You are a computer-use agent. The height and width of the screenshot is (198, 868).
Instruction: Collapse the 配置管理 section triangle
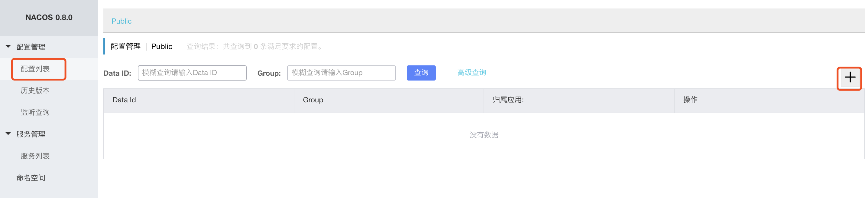(8, 47)
